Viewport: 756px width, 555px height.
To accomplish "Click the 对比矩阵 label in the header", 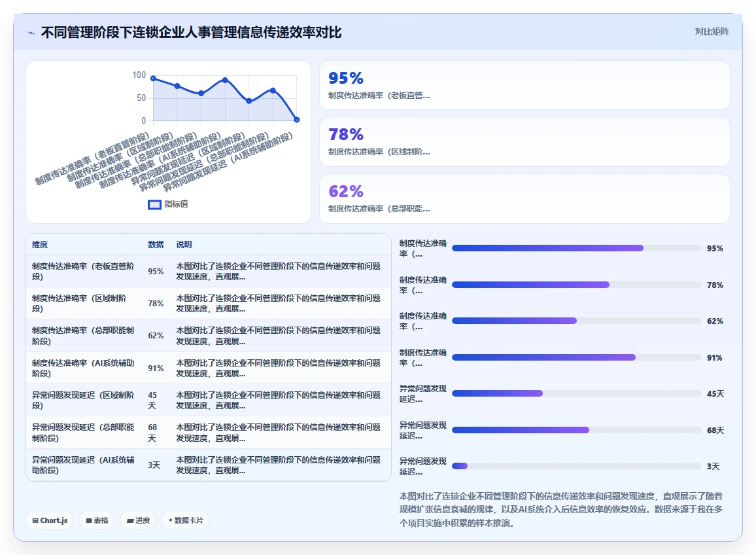I will click(712, 32).
